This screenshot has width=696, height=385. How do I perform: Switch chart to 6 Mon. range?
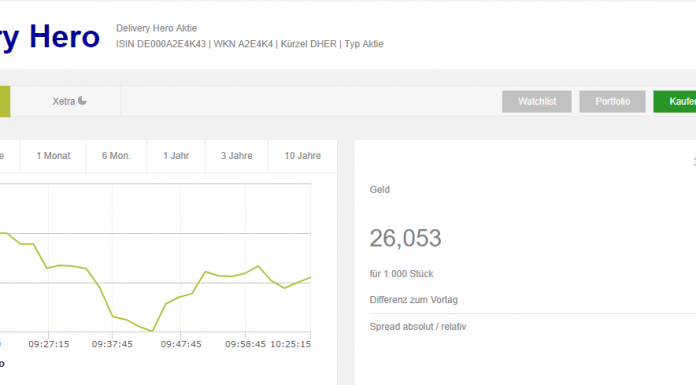pyautogui.click(x=116, y=156)
